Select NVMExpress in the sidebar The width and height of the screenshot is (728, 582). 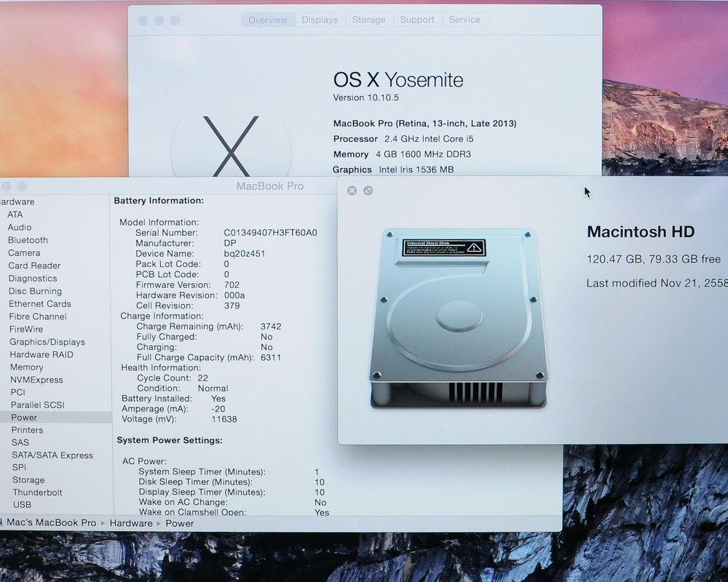pos(36,380)
